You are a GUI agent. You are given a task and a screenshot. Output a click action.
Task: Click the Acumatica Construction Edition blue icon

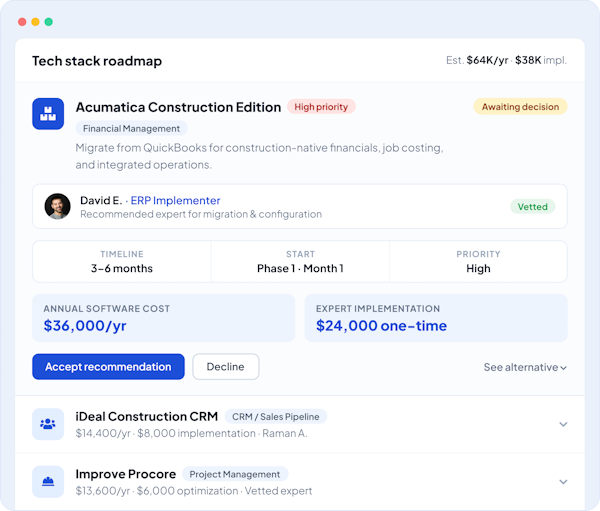48,114
